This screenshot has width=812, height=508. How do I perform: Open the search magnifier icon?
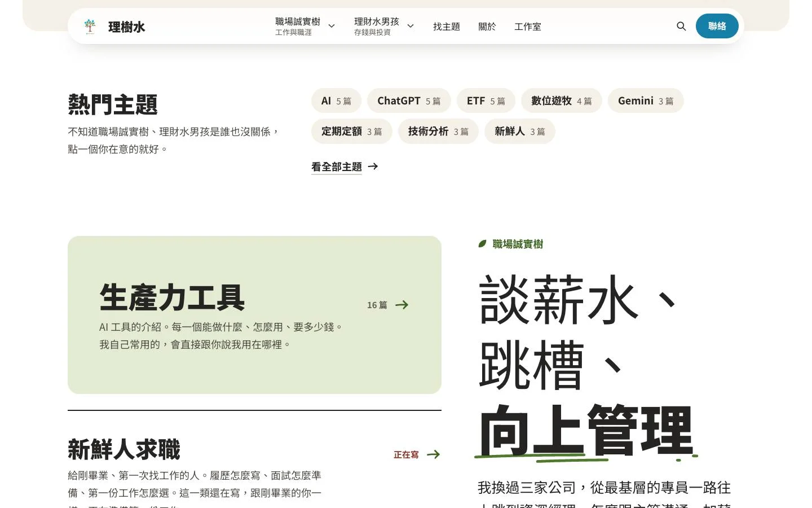[x=681, y=26]
